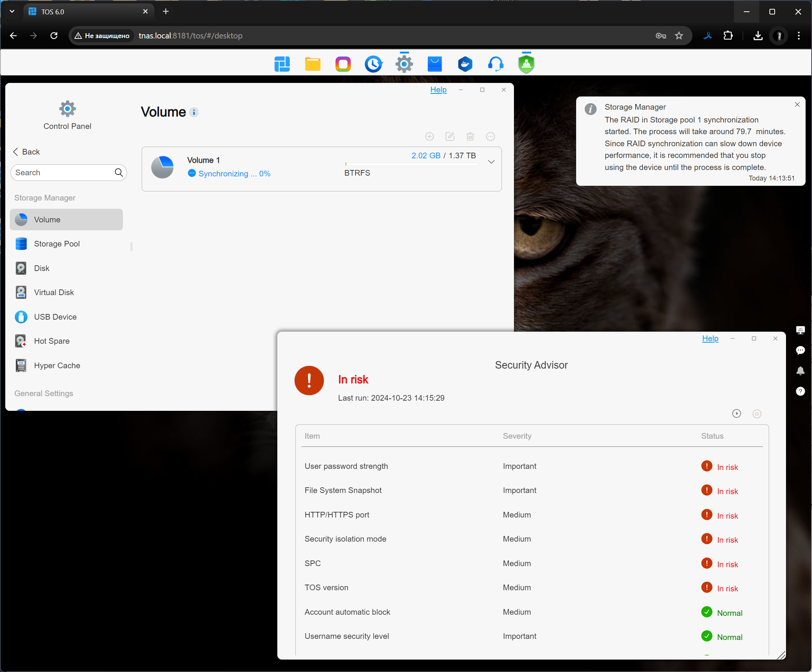
Task: Launch the Docker app from the top dock
Action: click(465, 64)
